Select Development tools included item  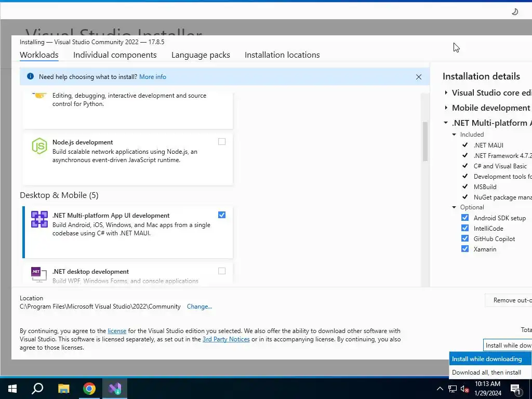coord(502,177)
